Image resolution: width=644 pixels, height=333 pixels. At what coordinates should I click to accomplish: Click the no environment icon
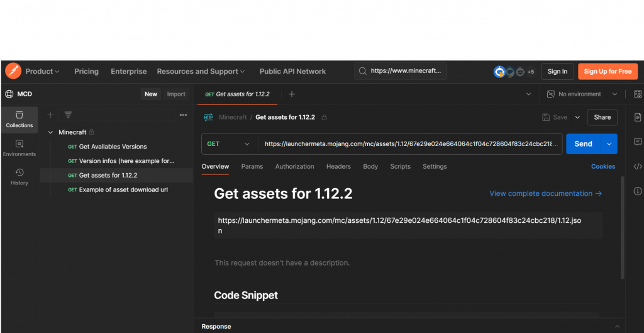pyautogui.click(x=551, y=94)
